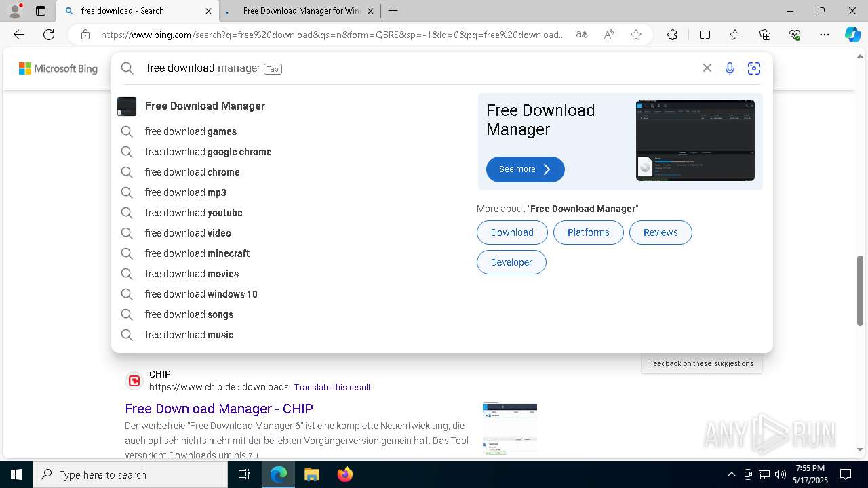Open the Collections icon
This screenshot has width=868, height=488.
765,35
